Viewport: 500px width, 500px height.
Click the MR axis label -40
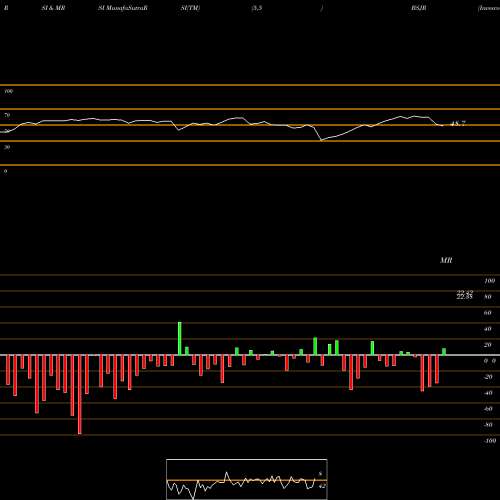pos(488,393)
